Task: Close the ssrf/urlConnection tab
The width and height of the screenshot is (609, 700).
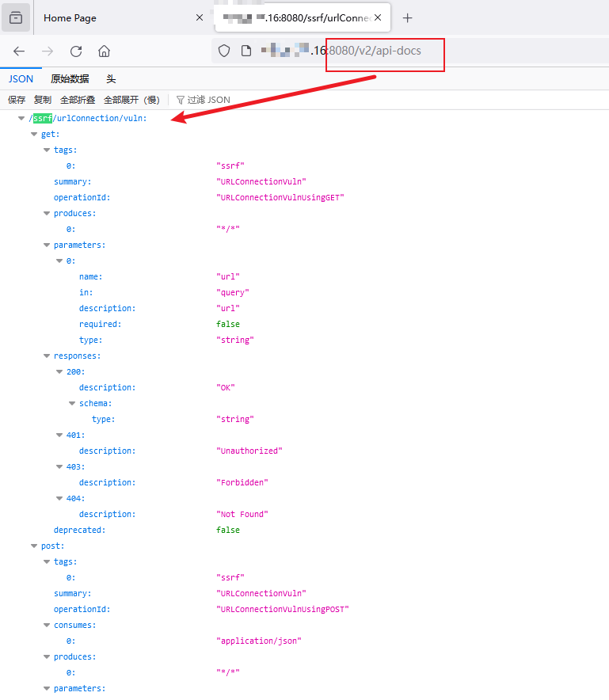Action: [x=378, y=17]
